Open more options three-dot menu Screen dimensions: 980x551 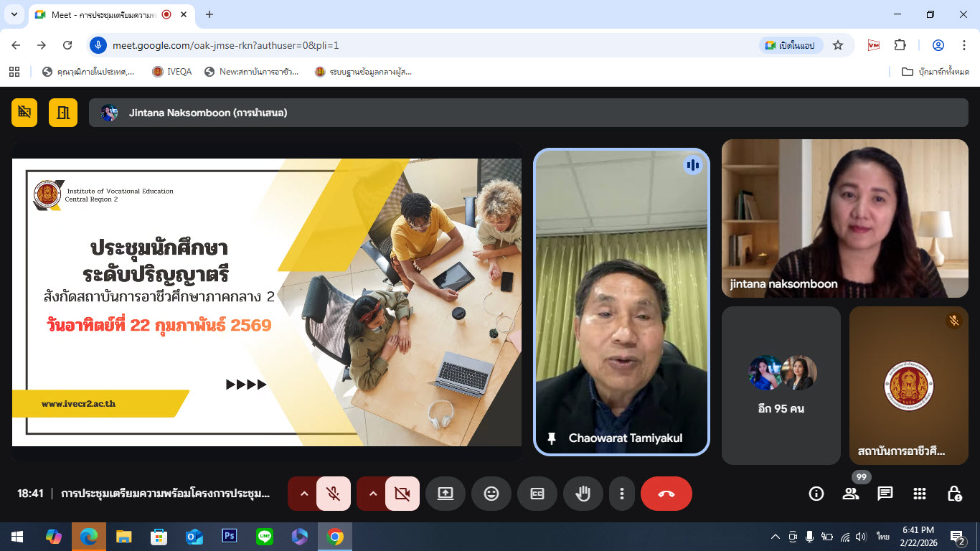pos(621,494)
